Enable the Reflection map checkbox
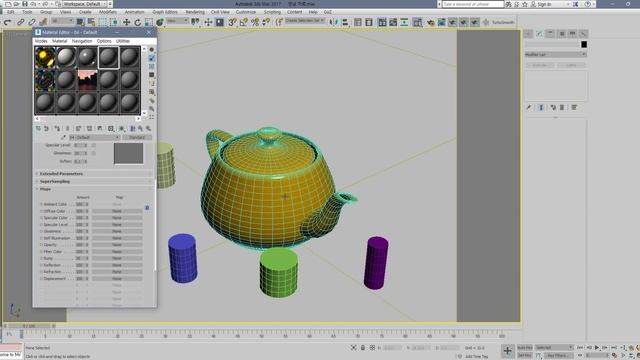 pyautogui.click(x=41, y=265)
